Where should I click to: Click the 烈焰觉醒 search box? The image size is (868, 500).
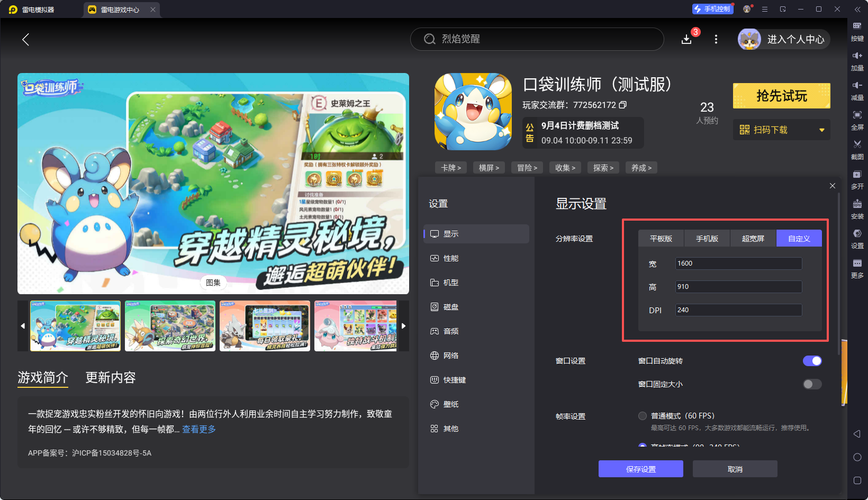point(537,39)
